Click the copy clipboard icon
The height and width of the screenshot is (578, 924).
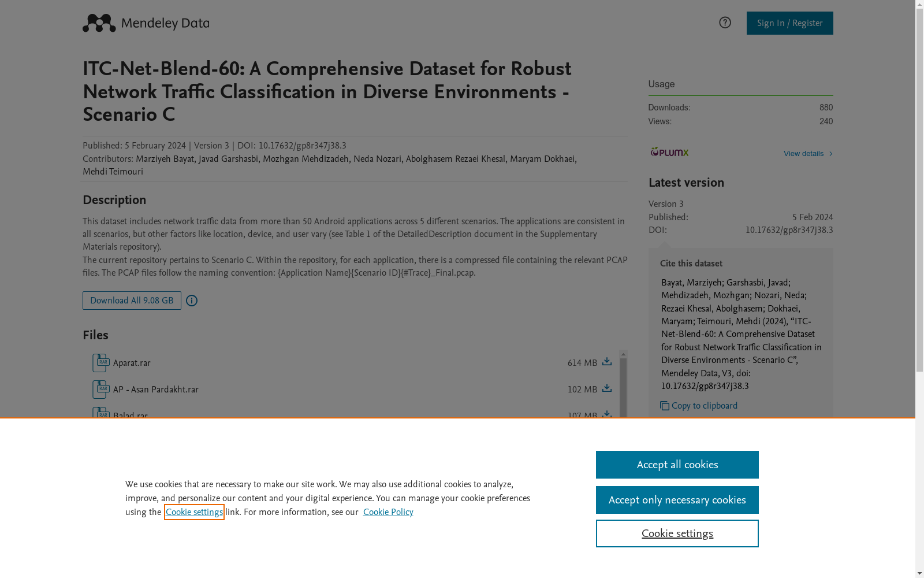(665, 406)
